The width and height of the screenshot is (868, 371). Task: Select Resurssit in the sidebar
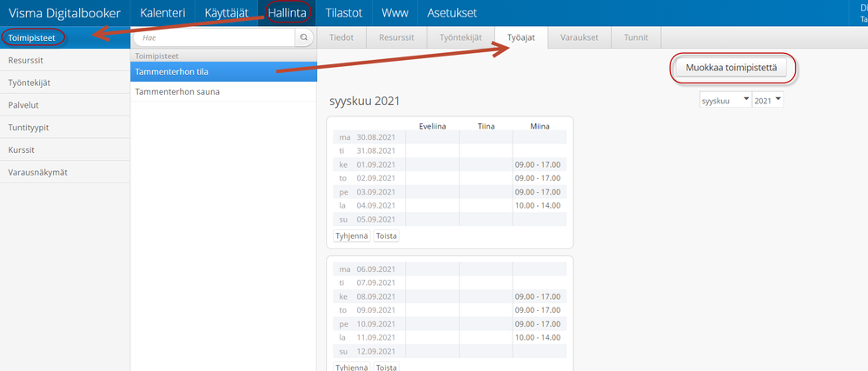tap(65, 60)
